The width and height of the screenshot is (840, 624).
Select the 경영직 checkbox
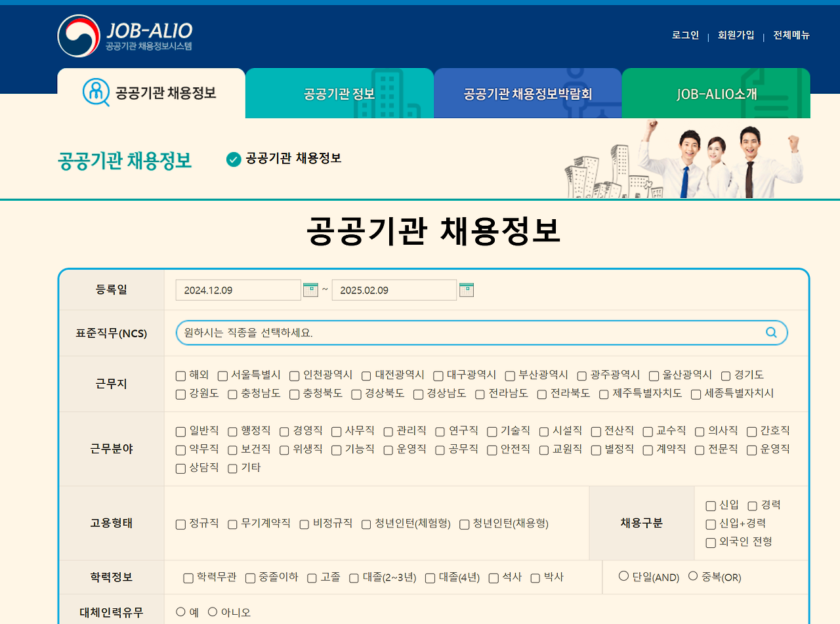pos(284,432)
